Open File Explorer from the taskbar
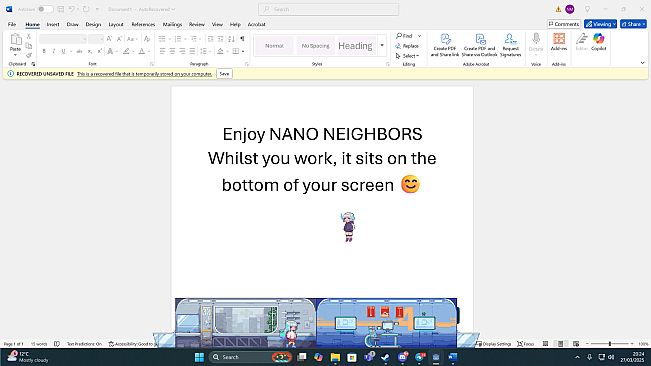Screen dimensions: 651x366 [x=335, y=357]
